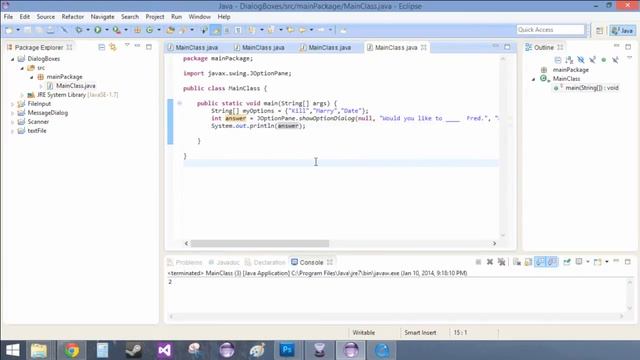Screen dimensions: 640x360
Task: Click the Java perspective button
Action: click(x=622, y=31)
